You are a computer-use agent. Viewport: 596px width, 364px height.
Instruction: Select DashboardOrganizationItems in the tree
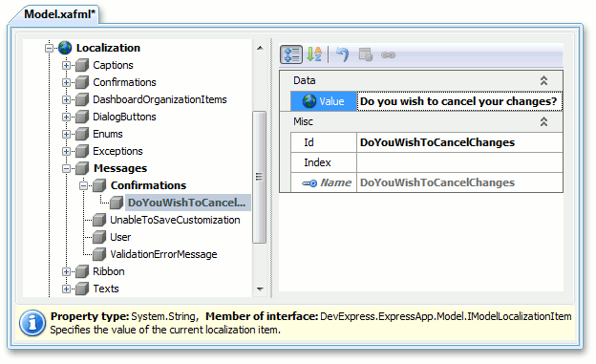pos(160,99)
